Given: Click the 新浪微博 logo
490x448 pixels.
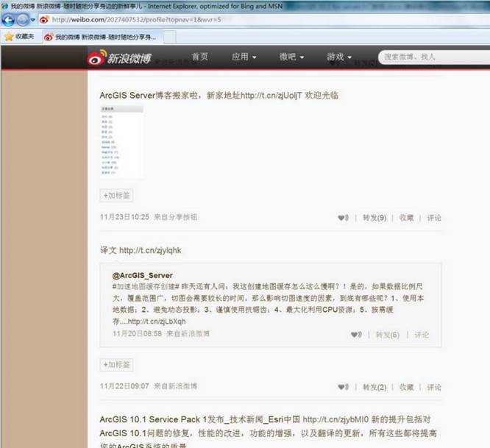Looking at the screenshot, I should [120, 57].
